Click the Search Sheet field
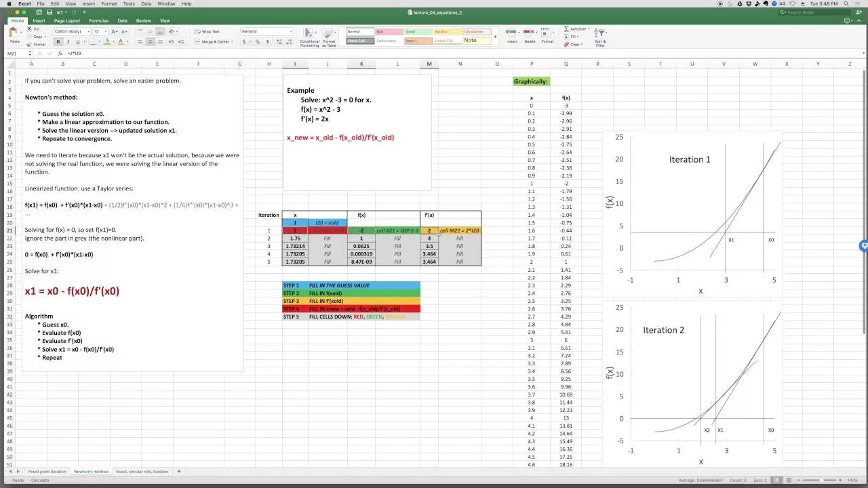 (x=816, y=12)
